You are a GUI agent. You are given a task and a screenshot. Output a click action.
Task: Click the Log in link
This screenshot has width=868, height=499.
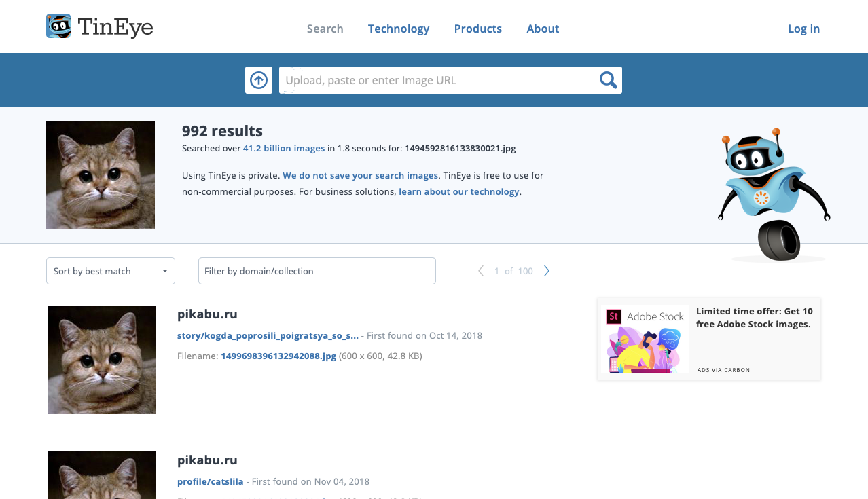[804, 29]
